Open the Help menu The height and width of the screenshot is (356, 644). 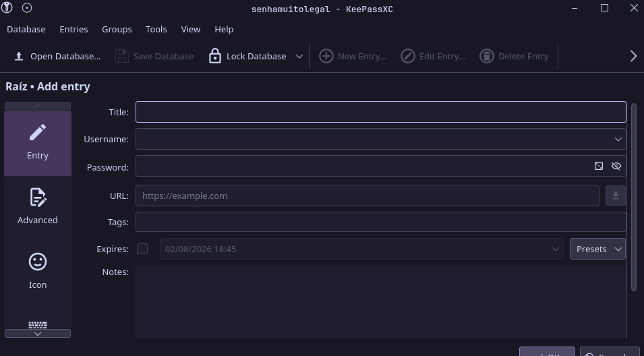point(224,29)
